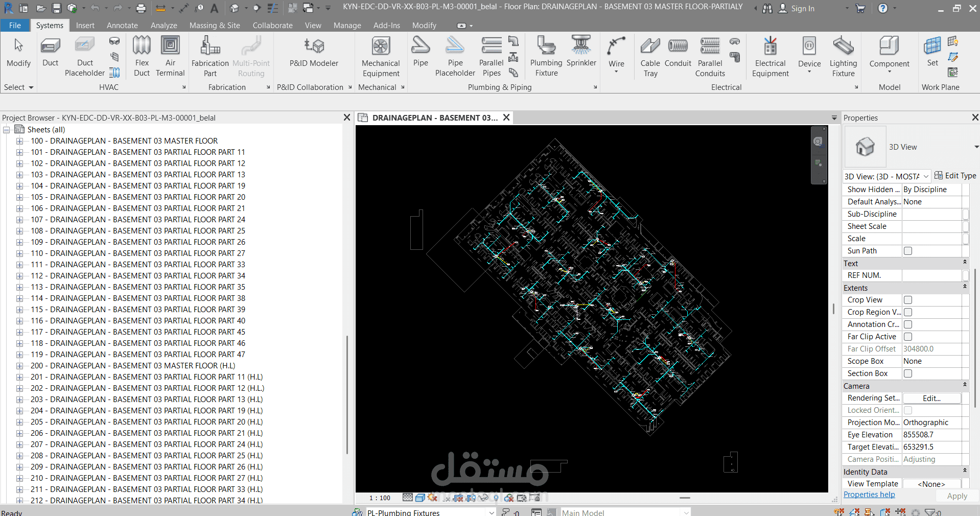Viewport: 980px width, 516px height.
Task: Open the Properties help link
Action: [x=869, y=495]
